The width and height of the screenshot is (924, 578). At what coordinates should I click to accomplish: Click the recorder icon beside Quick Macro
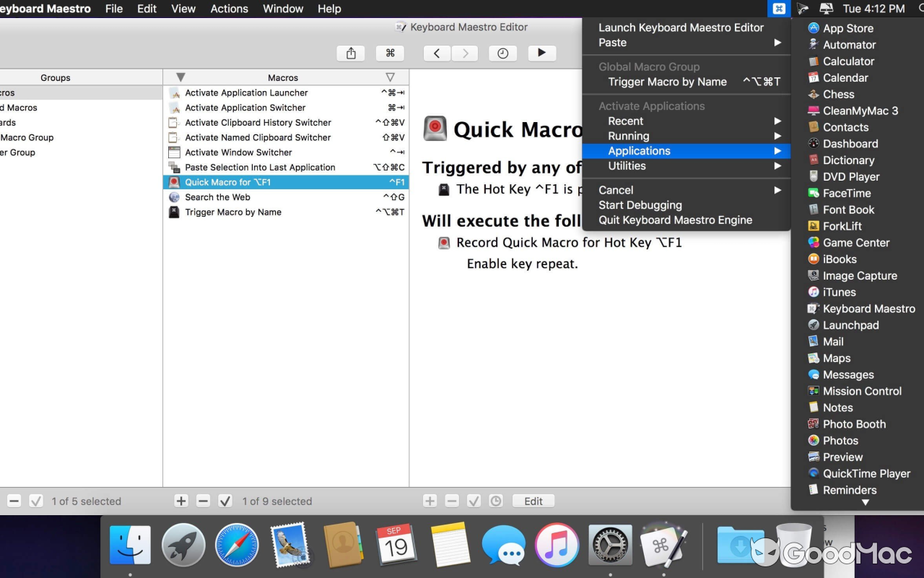(174, 182)
